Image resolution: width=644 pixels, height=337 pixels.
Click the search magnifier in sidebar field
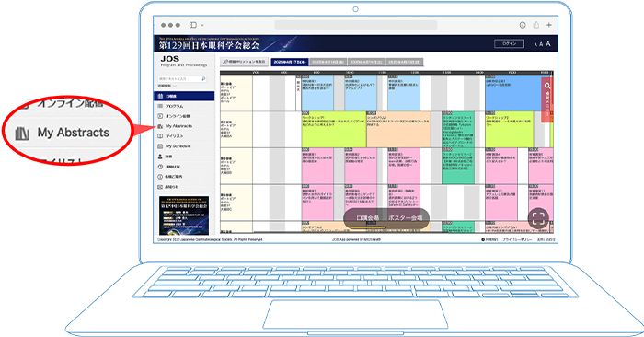pyautogui.click(x=203, y=78)
